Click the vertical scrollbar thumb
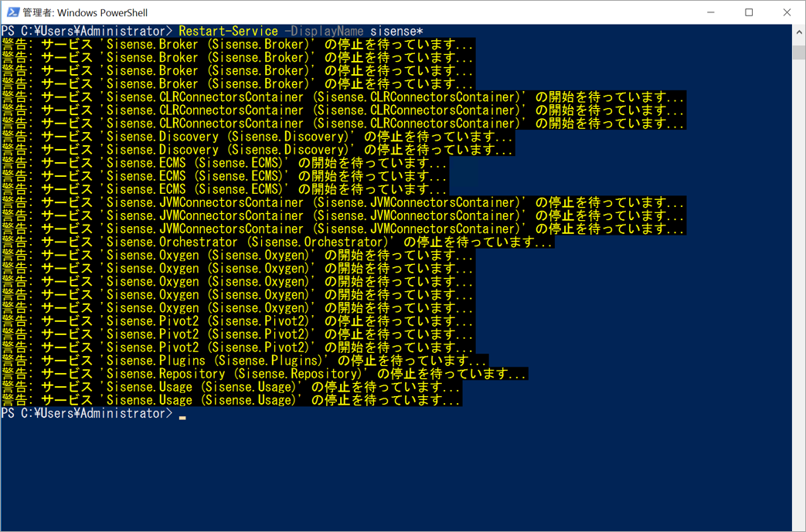Image resolution: width=806 pixels, height=532 pixels. (799, 53)
